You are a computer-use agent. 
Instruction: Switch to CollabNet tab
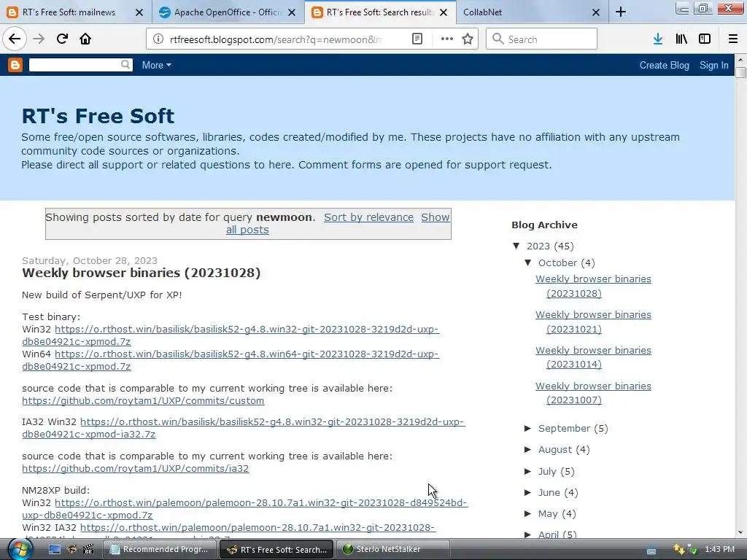524,12
